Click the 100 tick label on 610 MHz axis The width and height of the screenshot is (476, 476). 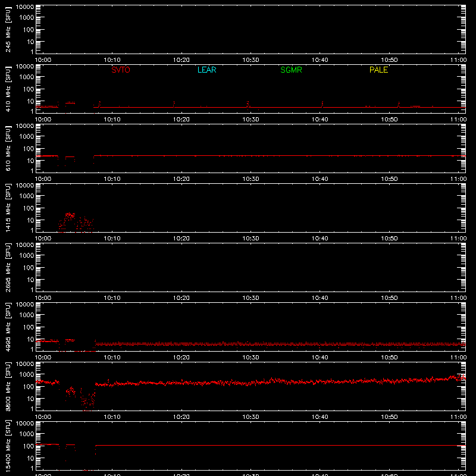tap(29, 148)
